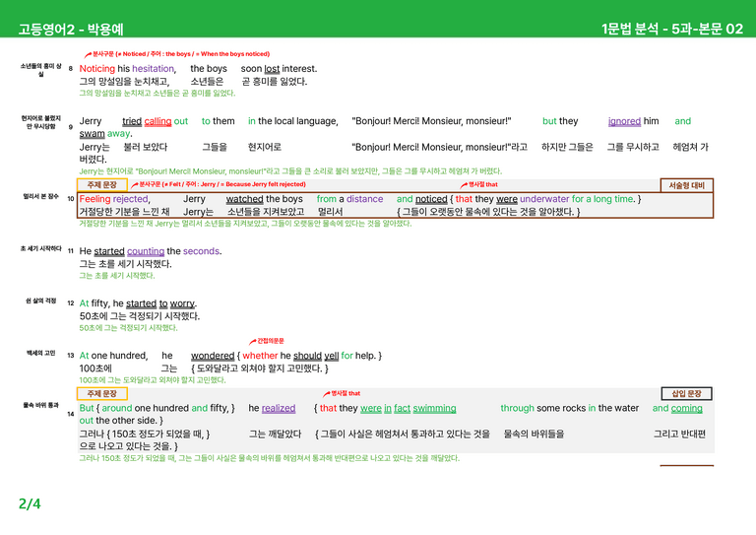Click the 삽입 문장 tag
Viewport: 756px width, 535px height.
coord(686,394)
